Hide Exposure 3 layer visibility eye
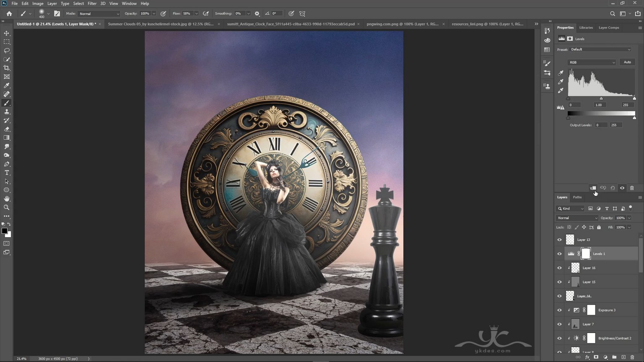 [559, 310]
